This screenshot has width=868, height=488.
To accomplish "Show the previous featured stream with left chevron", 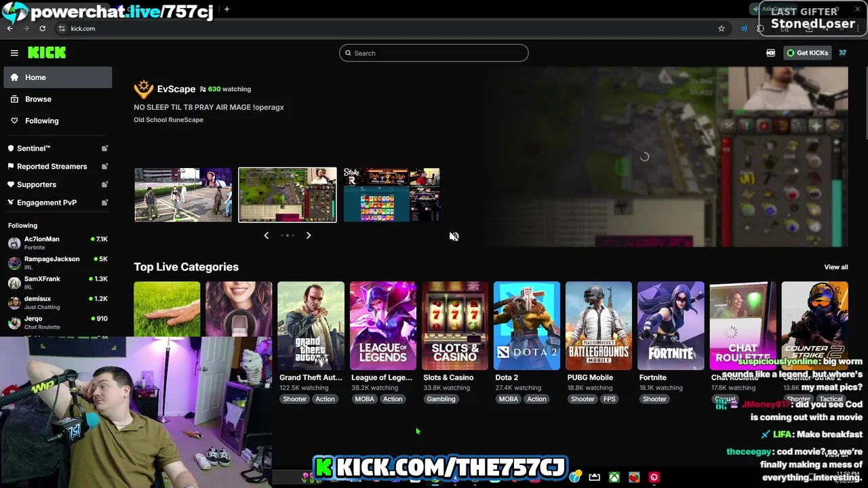I will pyautogui.click(x=266, y=236).
